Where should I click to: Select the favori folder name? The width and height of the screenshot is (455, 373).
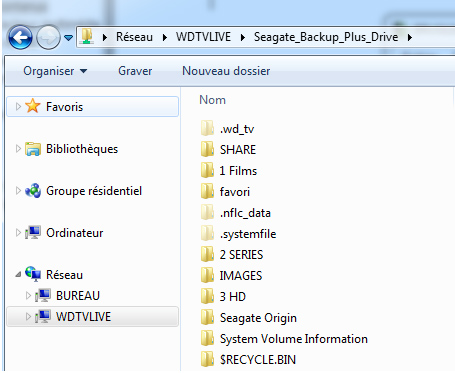pos(235,192)
